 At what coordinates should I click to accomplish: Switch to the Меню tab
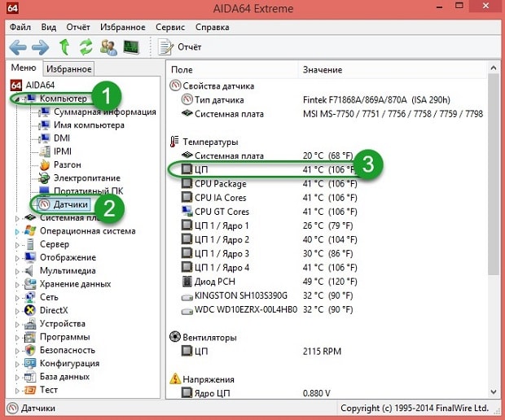point(24,68)
